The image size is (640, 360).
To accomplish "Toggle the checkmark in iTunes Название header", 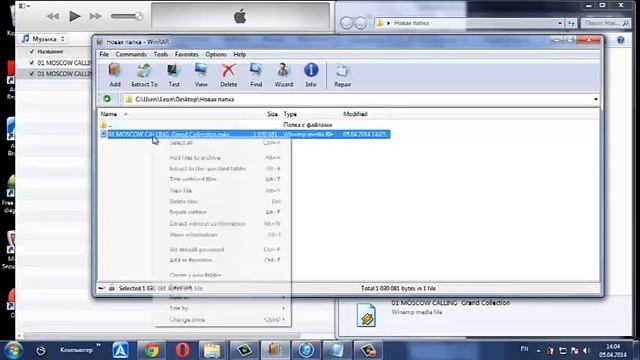I will click(32, 51).
